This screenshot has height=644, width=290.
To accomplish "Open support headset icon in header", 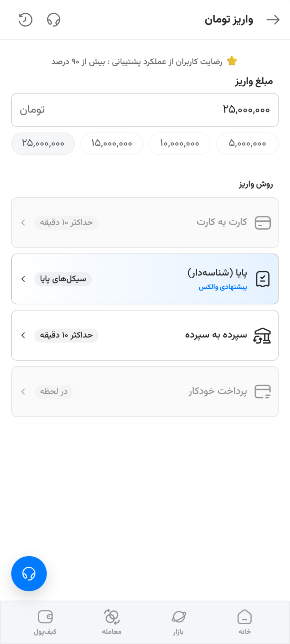I will click(53, 20).
